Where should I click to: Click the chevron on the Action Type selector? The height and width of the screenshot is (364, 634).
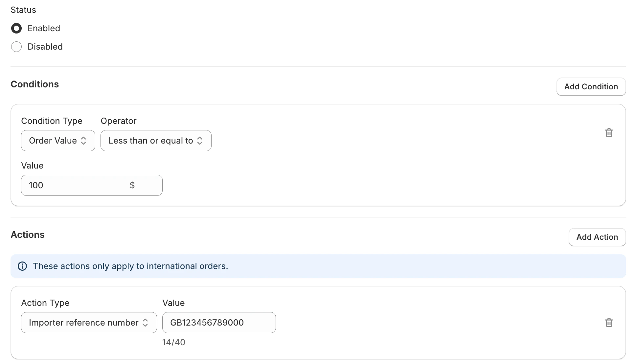pos(145,323)
